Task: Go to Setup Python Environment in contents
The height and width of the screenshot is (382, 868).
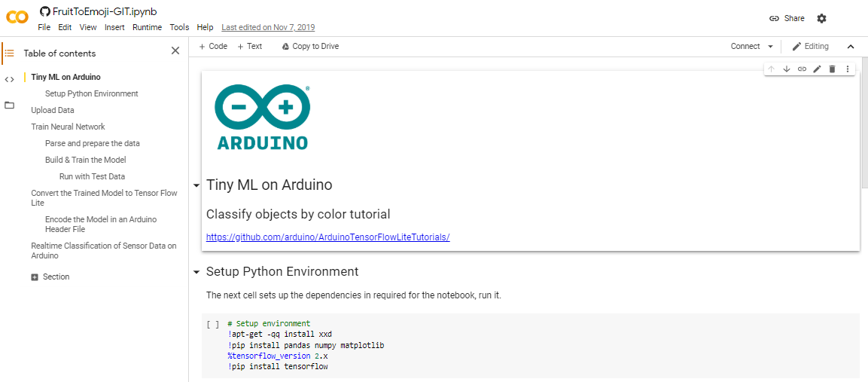Action: pos(92,93)
